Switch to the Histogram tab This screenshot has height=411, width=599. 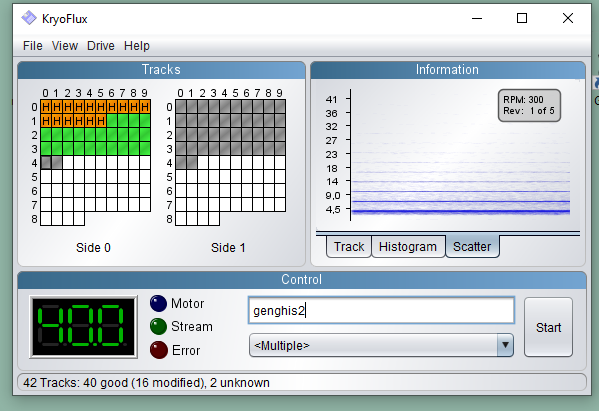click(x=408, y=247)
